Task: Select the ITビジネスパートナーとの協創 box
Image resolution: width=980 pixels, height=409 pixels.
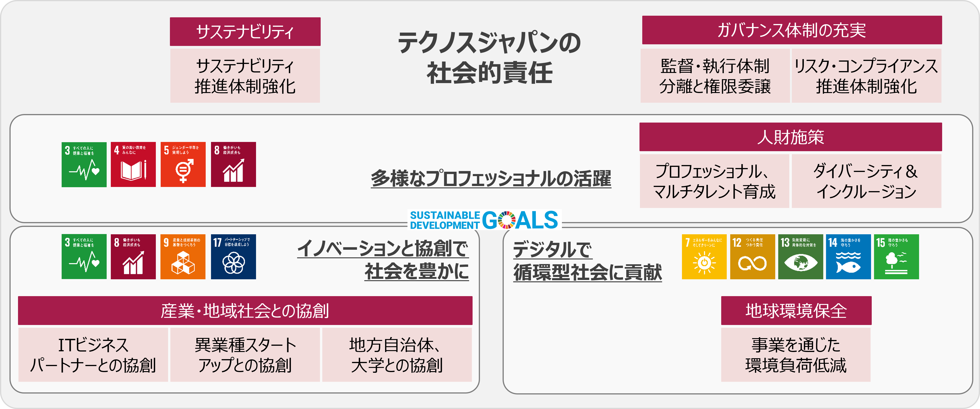Action: pos(93,355)
